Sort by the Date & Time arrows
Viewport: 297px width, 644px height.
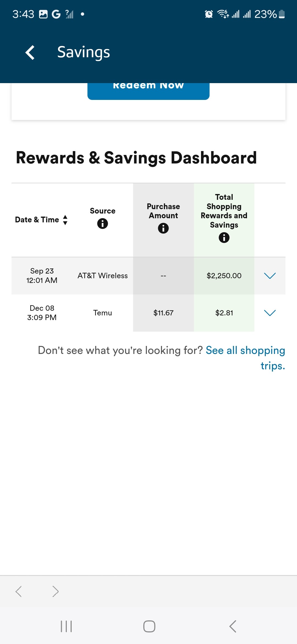tap(65, 220)
